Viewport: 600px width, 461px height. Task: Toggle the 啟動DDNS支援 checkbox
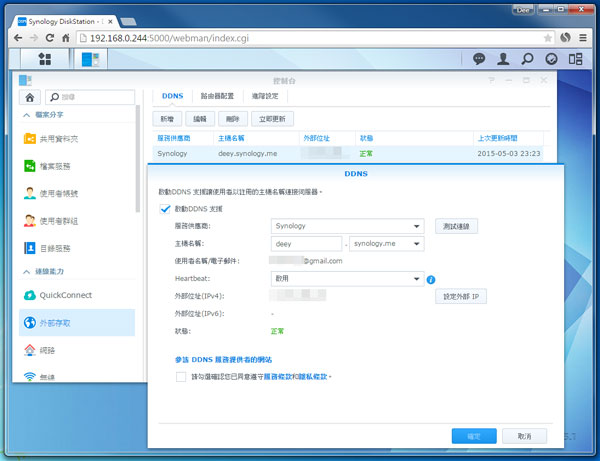[x=166, y=209]
